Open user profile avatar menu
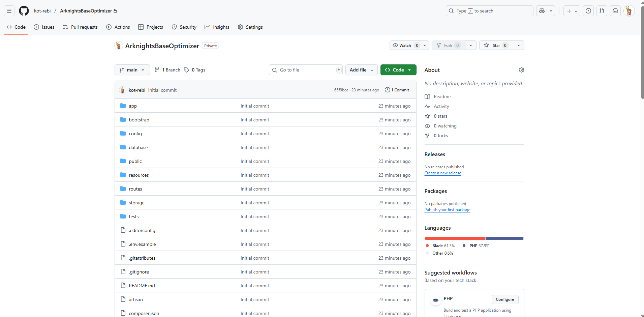This screenshot has height=317, width=644. pos(629,11)
